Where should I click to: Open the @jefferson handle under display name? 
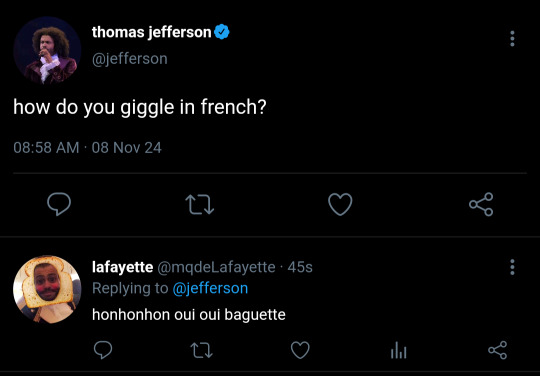tap(129, 59)
